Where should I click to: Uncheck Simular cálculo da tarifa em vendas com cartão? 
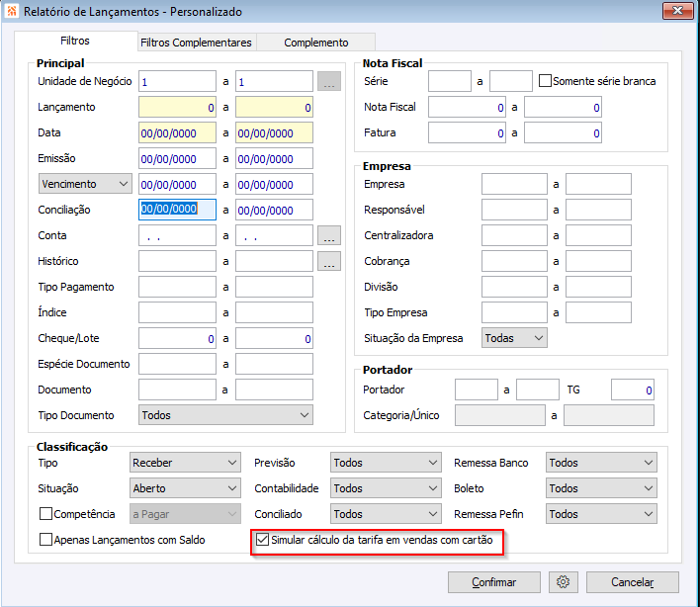tap(263, 540)
